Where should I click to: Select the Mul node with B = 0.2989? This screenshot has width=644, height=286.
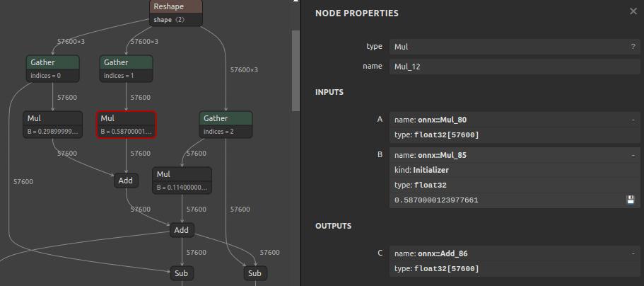coord(53,125)
